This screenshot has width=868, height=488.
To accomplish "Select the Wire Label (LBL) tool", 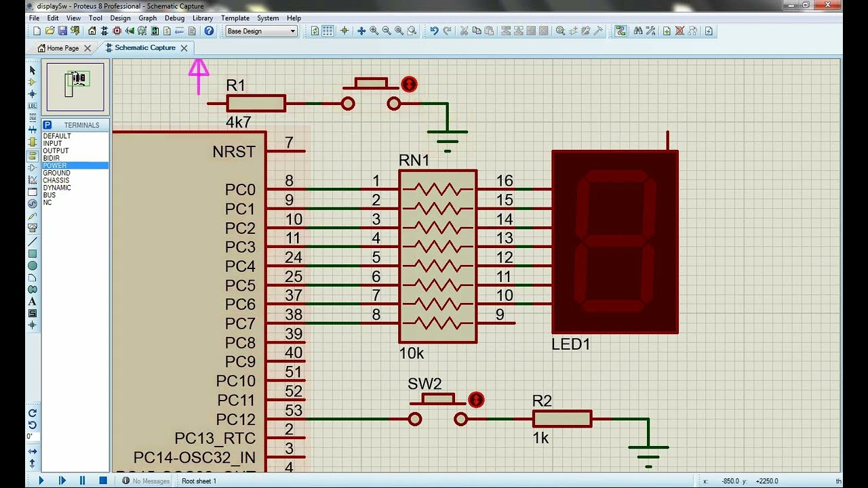I will tap(32, 106).
